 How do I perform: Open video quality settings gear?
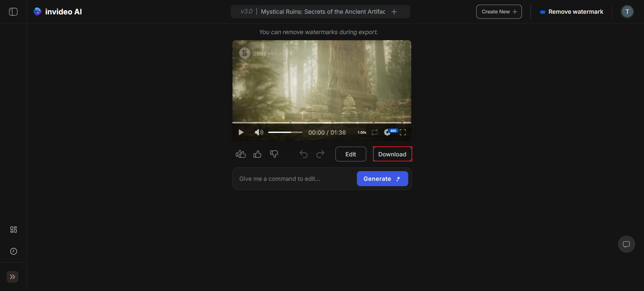coord(387,132)
